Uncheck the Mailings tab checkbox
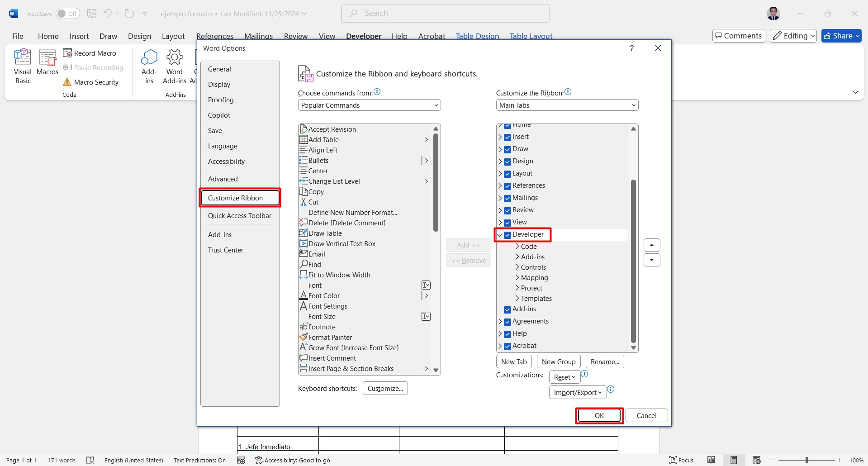 [508, 198]
